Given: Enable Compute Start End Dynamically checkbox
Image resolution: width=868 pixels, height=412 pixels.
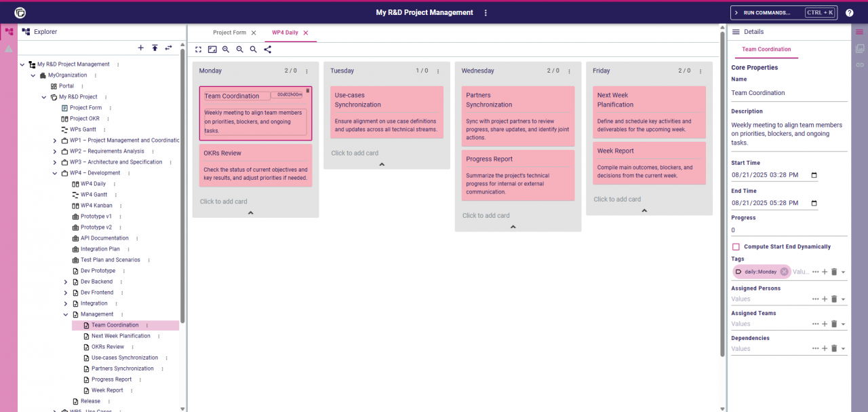Looking at the screenshot, I should coord(736,247).
